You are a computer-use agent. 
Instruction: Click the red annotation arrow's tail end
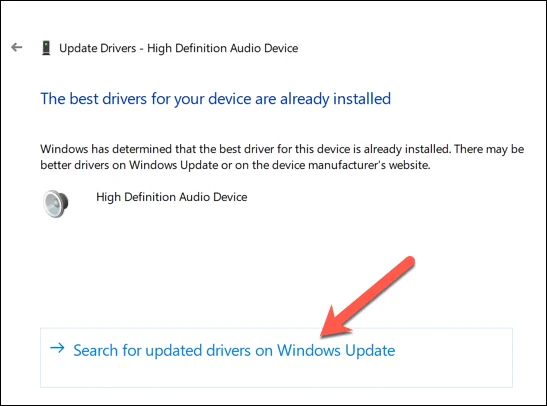tap(409, 261)
